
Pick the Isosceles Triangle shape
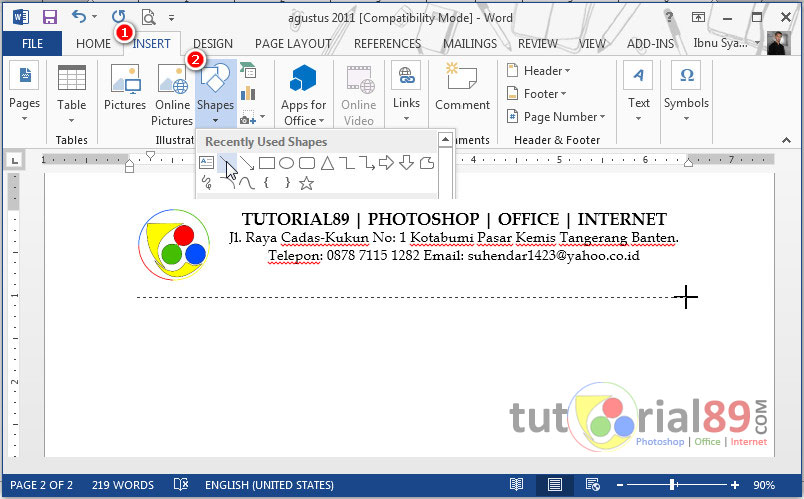(x=327, y=164)
